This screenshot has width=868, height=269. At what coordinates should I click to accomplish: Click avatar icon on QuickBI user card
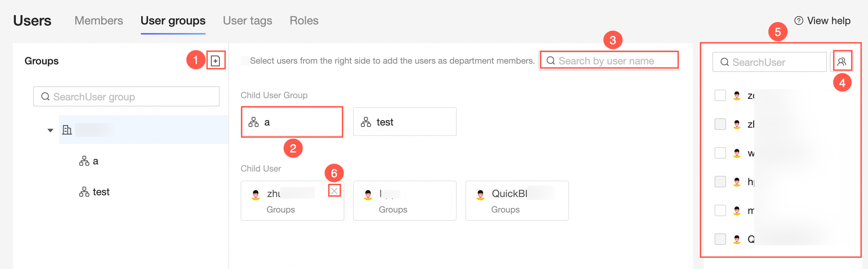[480, 195]
